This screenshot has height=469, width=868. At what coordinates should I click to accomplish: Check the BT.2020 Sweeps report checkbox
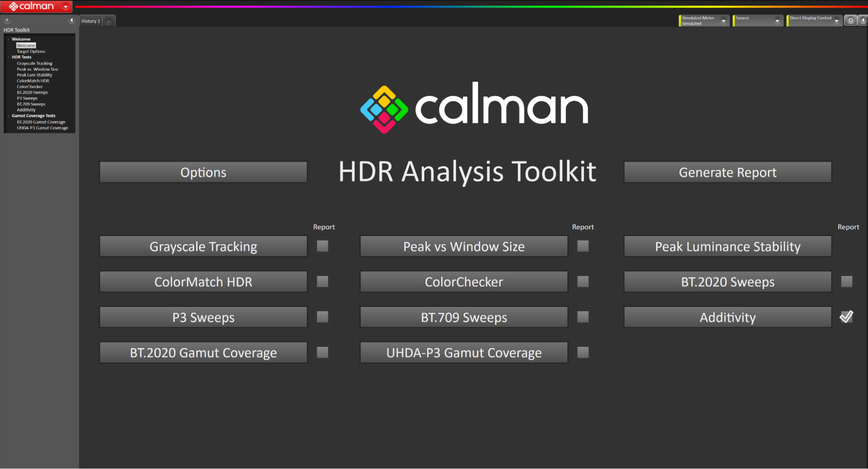(847, 282)
